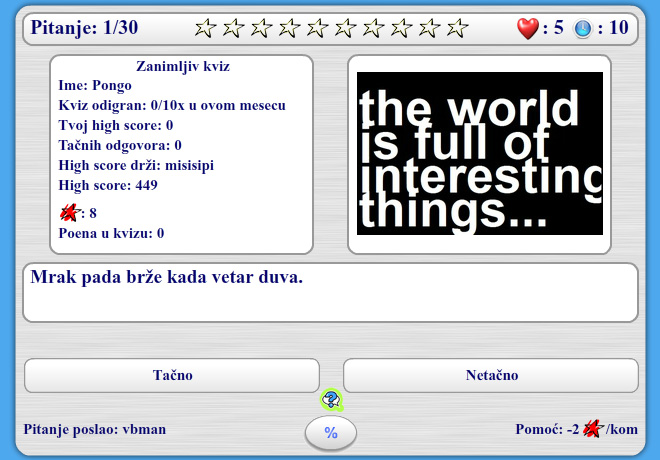Image resolution: width=660 pixels, height=460 pixels.
Task: Click 'Pitanje poslao: vbman' text
Action: [95, 429]
